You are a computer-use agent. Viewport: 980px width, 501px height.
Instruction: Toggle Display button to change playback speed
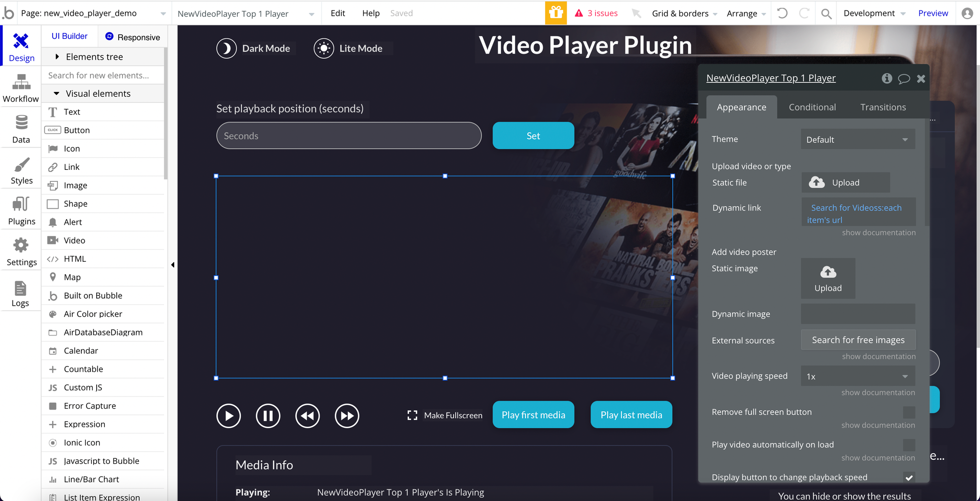909,478
